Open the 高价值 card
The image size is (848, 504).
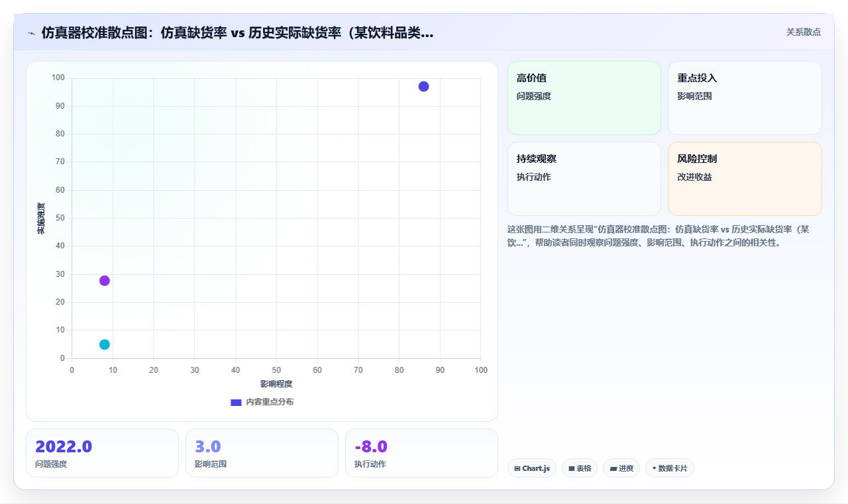pyautogui.click(x=584, y=98)
